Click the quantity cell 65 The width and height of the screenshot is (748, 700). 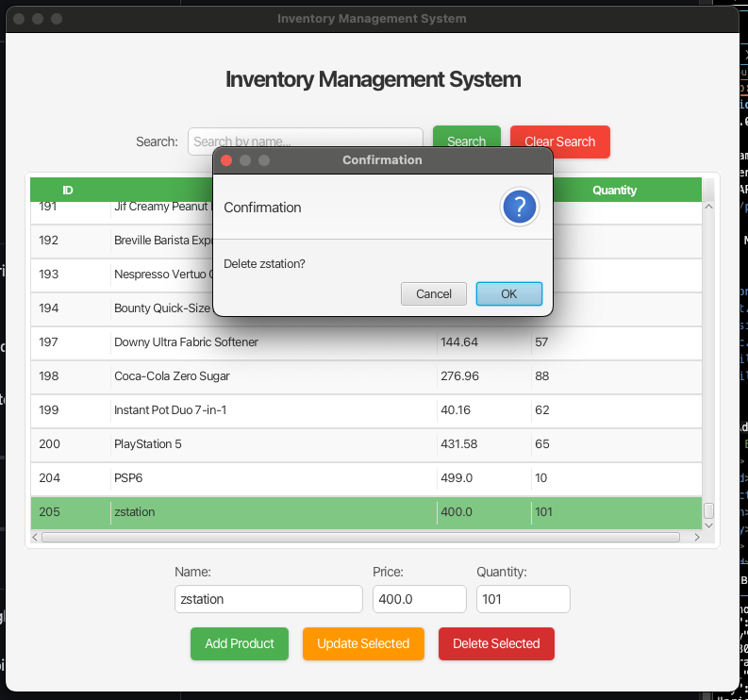pos(616,443)
